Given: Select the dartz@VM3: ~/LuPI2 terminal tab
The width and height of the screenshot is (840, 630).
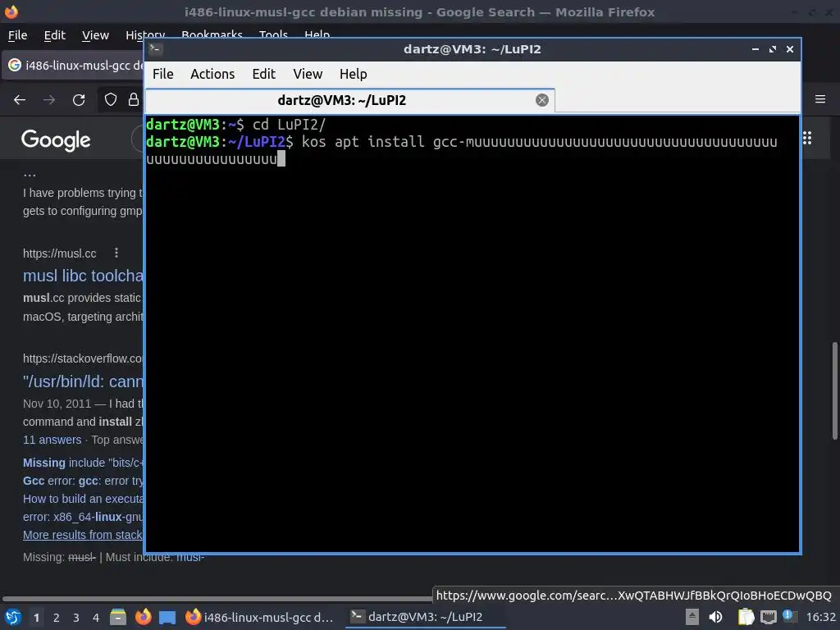Looking at the screenshot, I should (x=349, y=100).
